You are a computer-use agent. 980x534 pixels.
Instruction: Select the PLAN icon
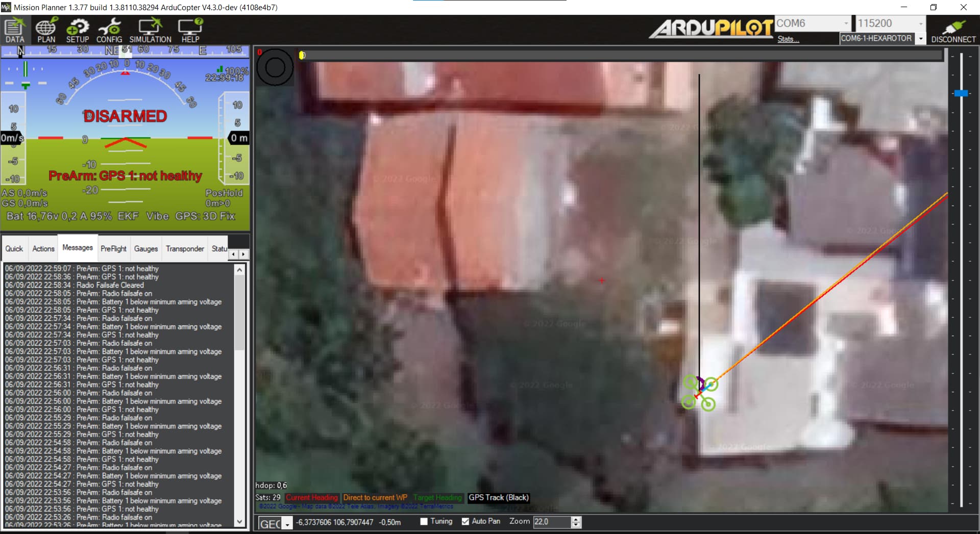pyautogui.click(x=46, y=30)
